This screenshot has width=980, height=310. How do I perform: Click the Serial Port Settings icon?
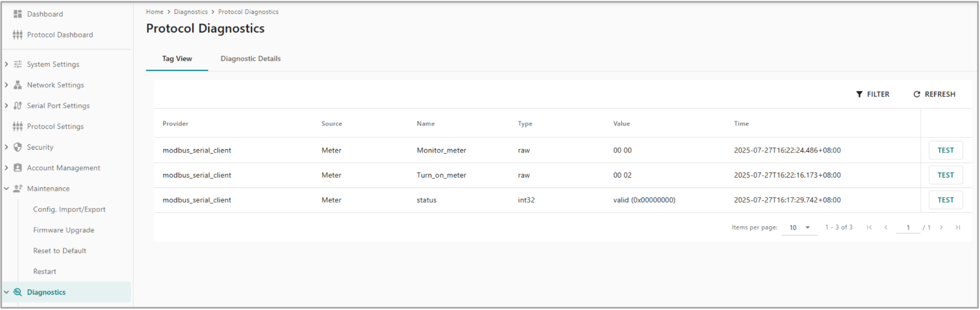(18, 106)
